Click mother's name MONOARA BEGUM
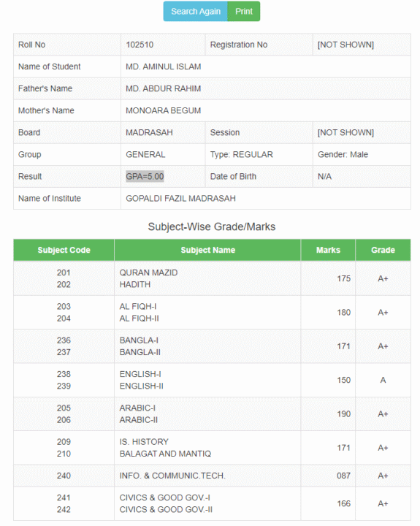The image size is (420, 526). click(164, 111)
